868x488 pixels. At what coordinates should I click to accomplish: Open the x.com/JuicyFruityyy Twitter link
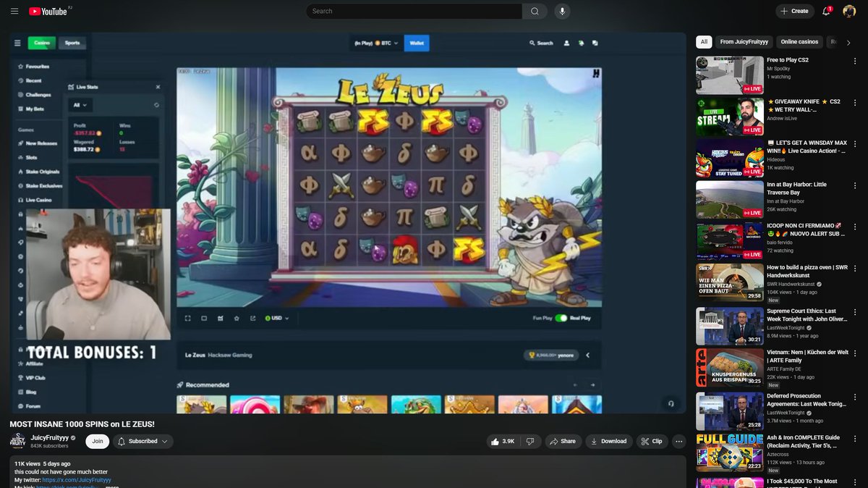click(77, 480)
